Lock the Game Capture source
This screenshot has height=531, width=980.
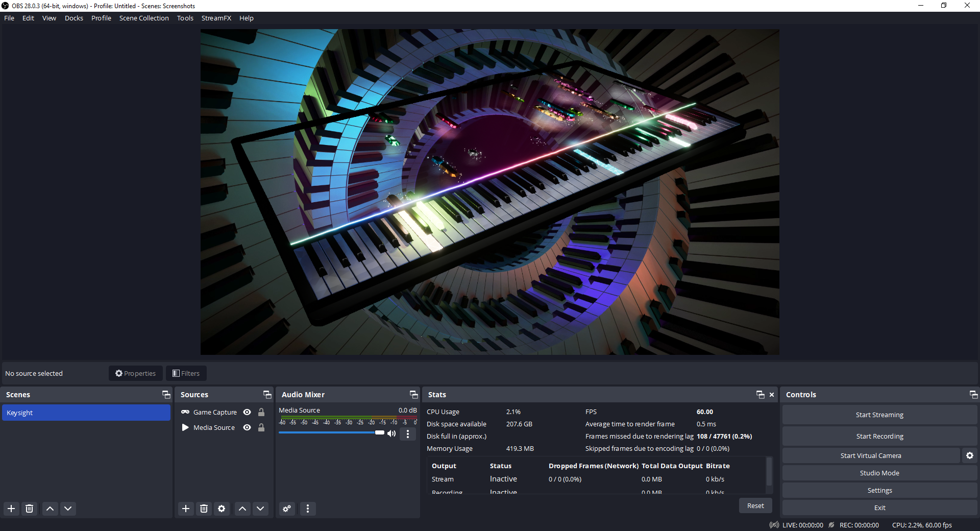pyautogui.click(x=261, y=412)
